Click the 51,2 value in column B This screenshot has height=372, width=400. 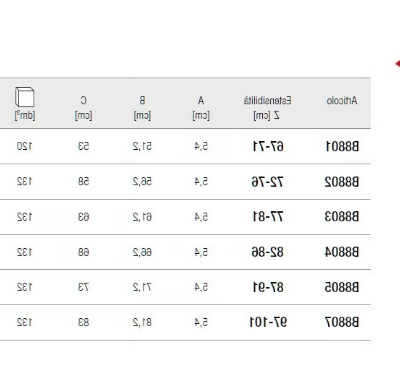tap(142, 146)
